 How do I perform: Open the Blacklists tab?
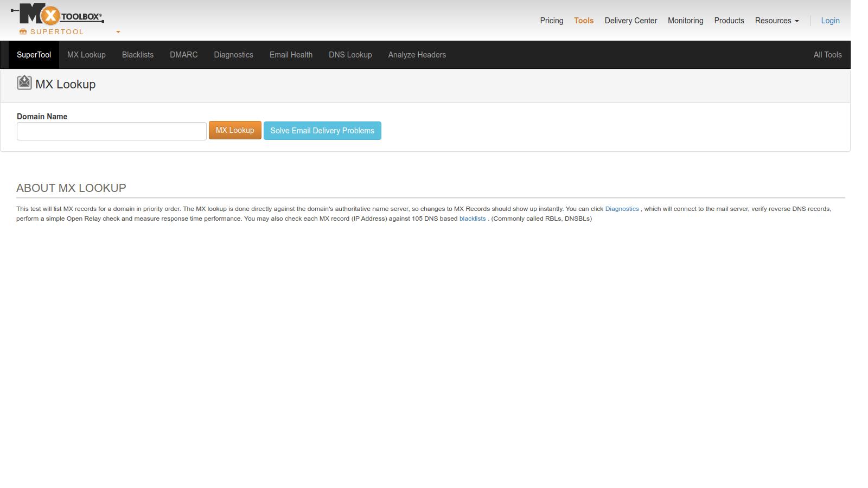138,55
